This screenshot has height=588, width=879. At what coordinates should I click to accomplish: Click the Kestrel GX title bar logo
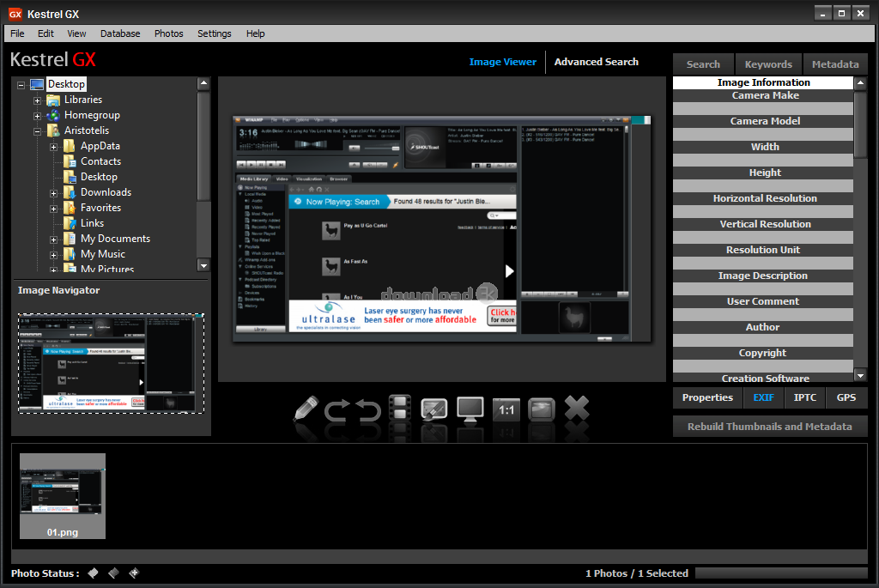[x=15, y=14]
